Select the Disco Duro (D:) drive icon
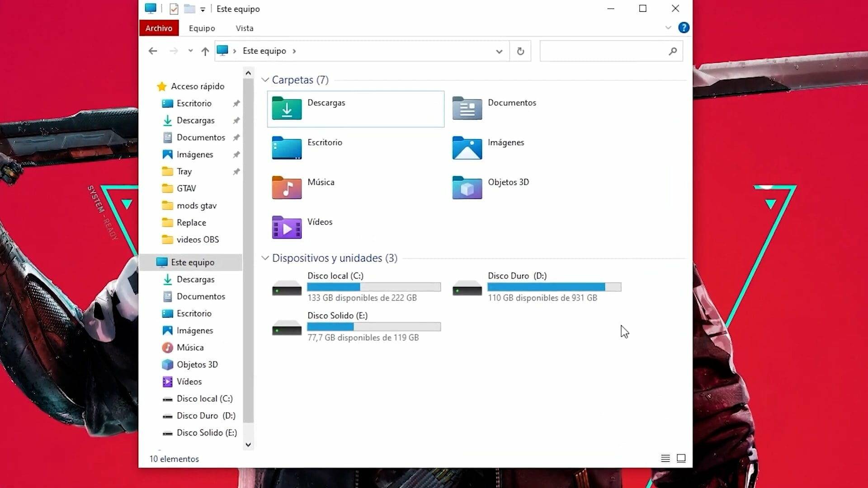The width and height of the screenshot is (868, 488). [467, 288]
